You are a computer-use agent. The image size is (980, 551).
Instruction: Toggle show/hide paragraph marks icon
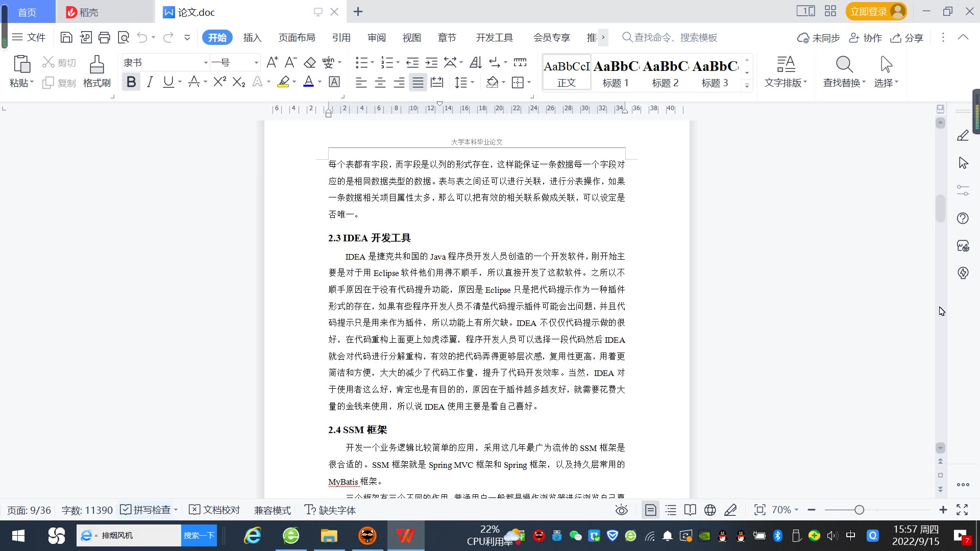495,62
